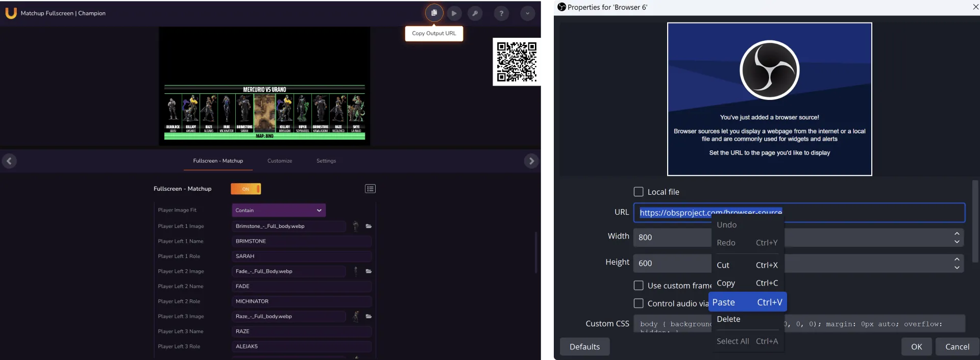The height and width of the screenshot is (360, 980).
Task: Click the OBS icon in Properties title bar
Action: [561, 7]
